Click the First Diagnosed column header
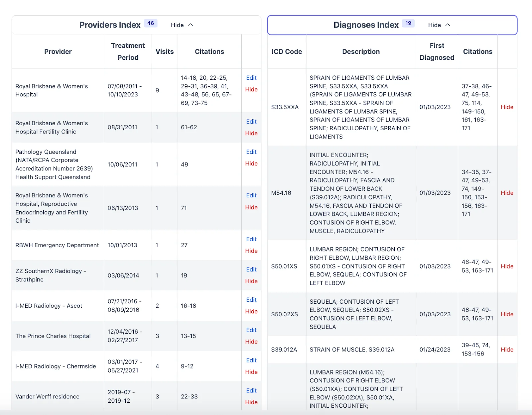The height and width of the screenshot is (415, 532). (437, 52)
